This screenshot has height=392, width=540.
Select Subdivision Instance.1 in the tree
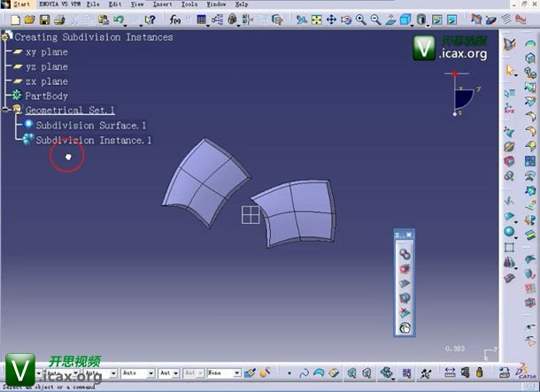[x=93, y=141]
